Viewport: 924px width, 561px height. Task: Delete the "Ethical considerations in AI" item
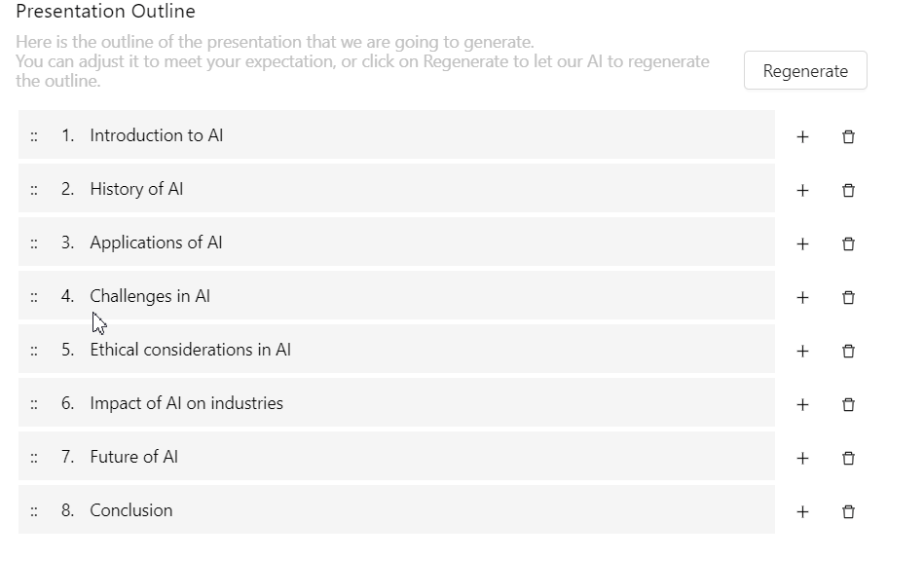pyautogui.click(x=848, y=351)
